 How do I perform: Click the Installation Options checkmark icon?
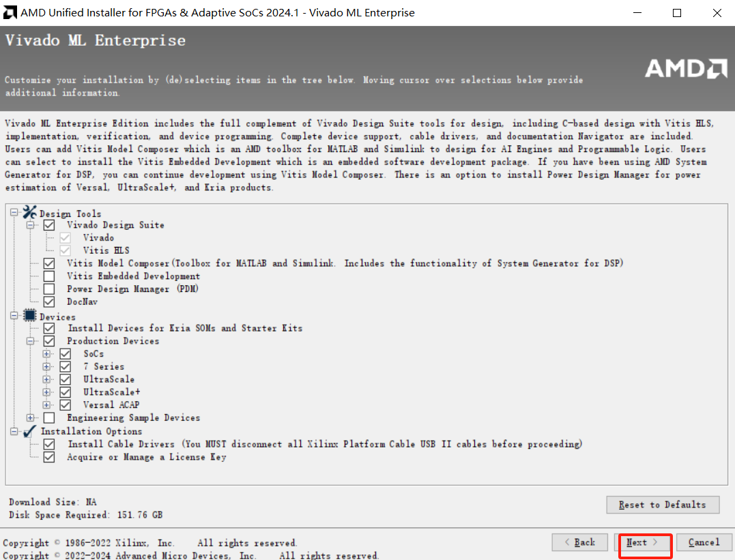pos(29,430)
